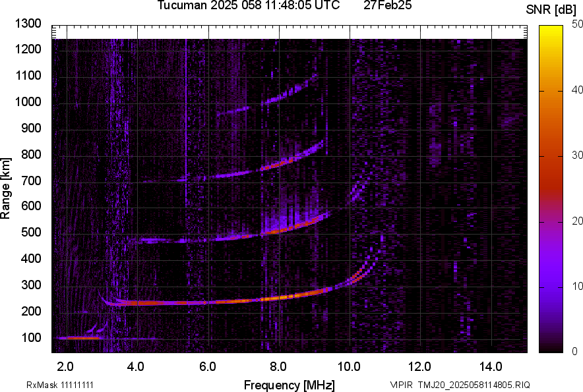The width and height of the screenshot is (583, 392).
Task: Click the Tucuman timestamp plot title
Action: click(249, 6)
